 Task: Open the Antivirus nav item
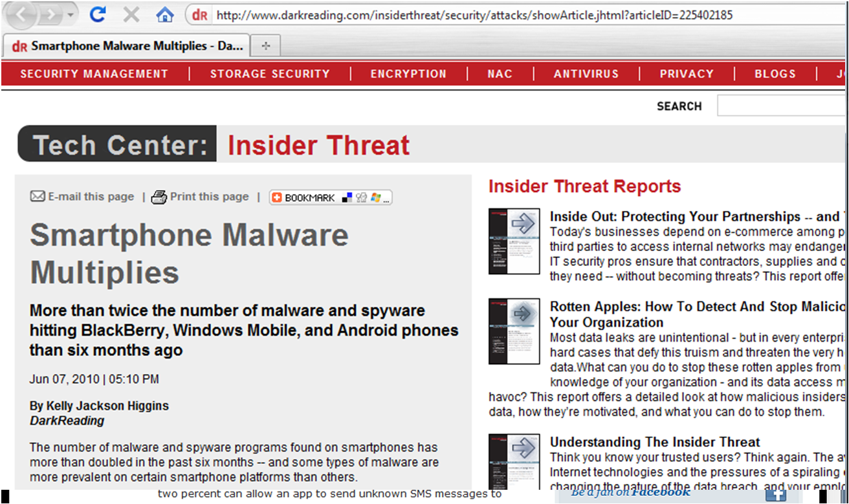tap(586, 74)
